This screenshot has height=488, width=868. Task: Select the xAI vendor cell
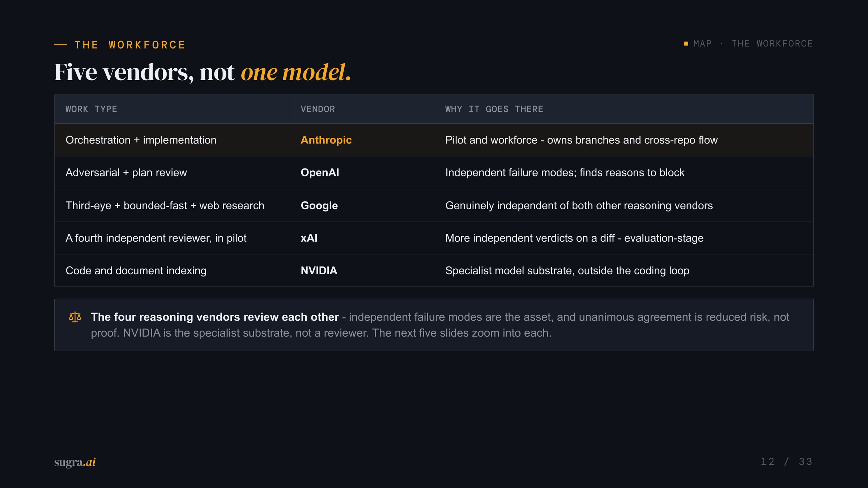[x=362, y=238]
